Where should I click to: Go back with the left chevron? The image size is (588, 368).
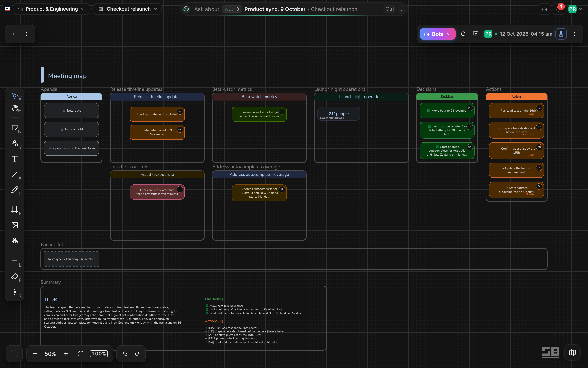coord(14,34)
